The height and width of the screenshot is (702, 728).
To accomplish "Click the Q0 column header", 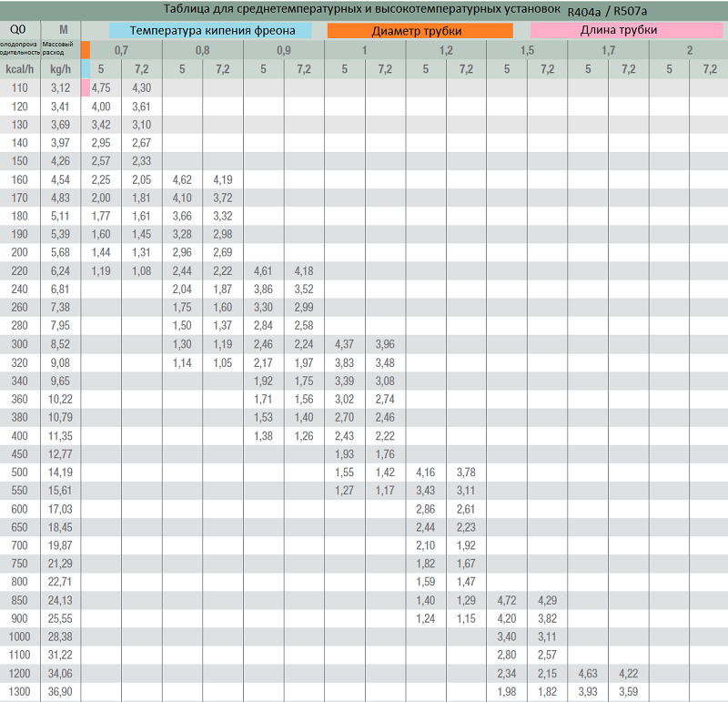I will [x=17, y=30].
